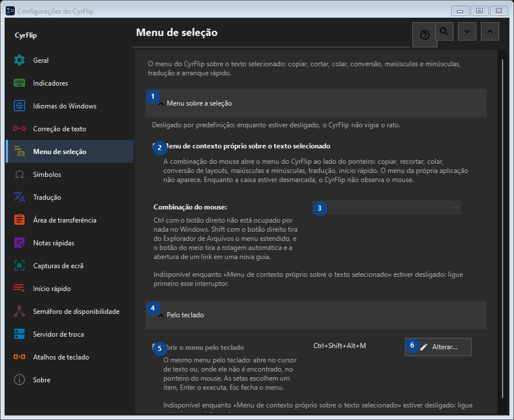514x420 pixels.
Task: Click the Notas rápidas note icon
Action: 19,243
